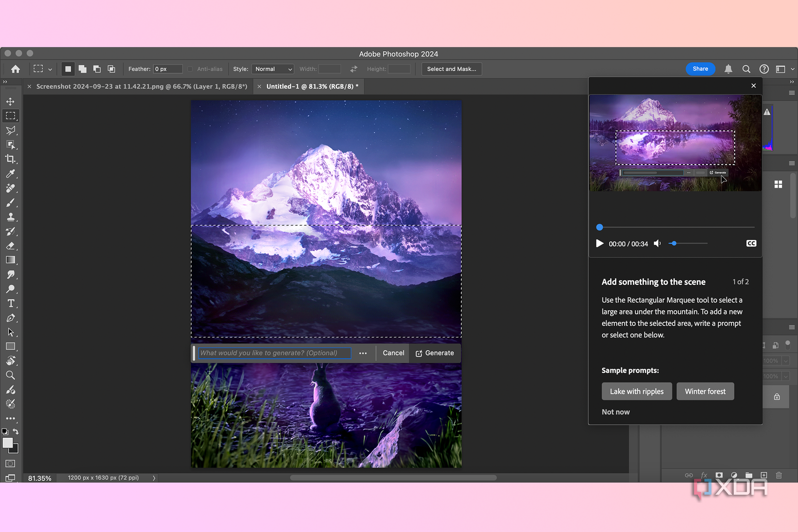Select the Crop tool
Image resolution: width=798 pixels, height=532 pixels.
[x=11, y=159]
